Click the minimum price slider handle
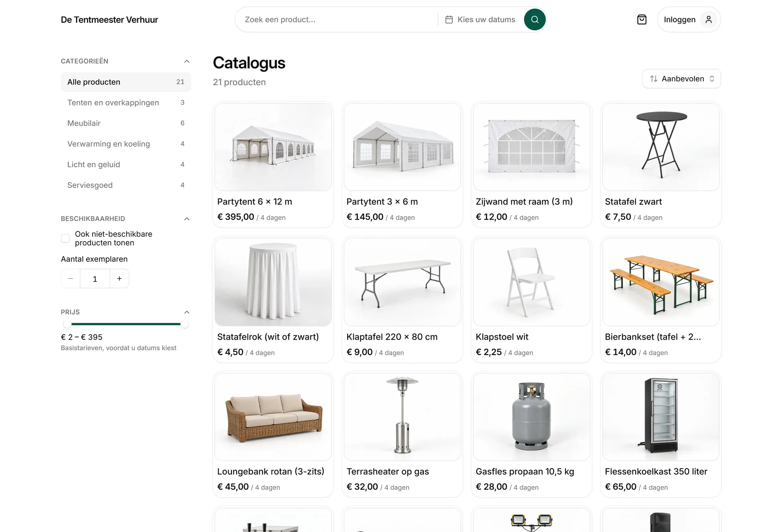The height and width of the screenshot is (532, 782). point(67,324)
